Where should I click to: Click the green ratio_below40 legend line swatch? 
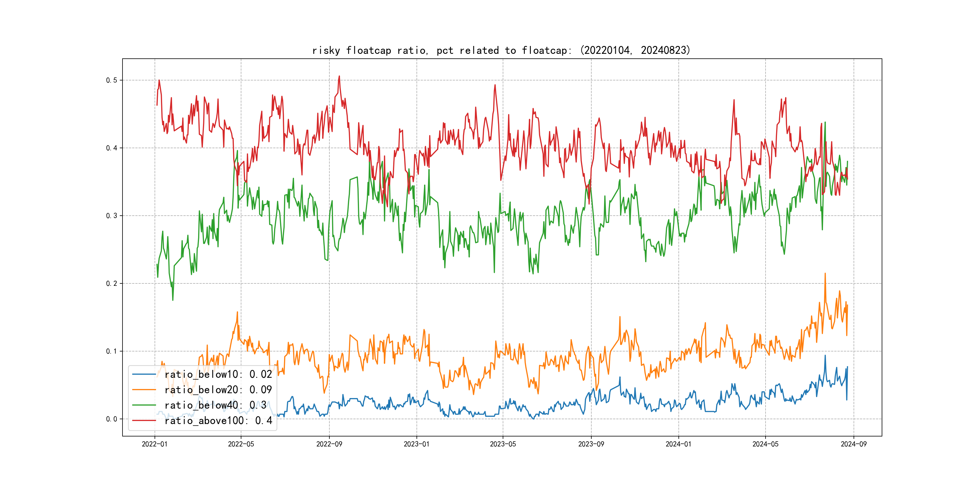pos(144,405)
